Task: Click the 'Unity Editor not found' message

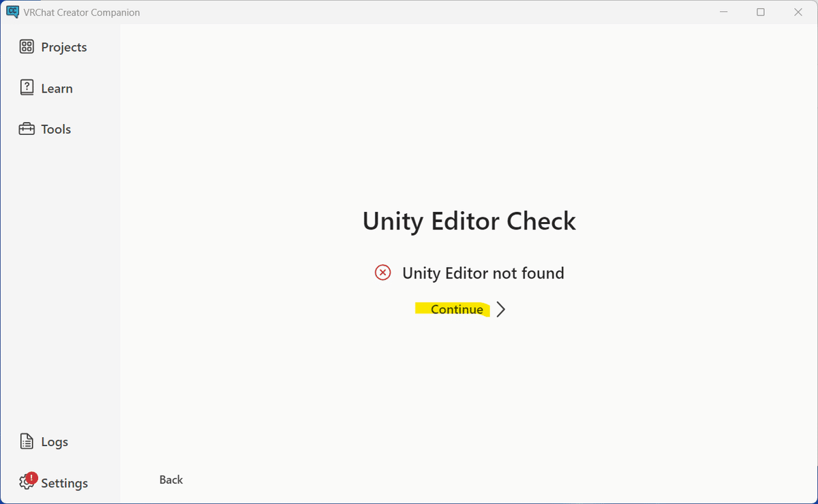Action: [x=483, y=273]
